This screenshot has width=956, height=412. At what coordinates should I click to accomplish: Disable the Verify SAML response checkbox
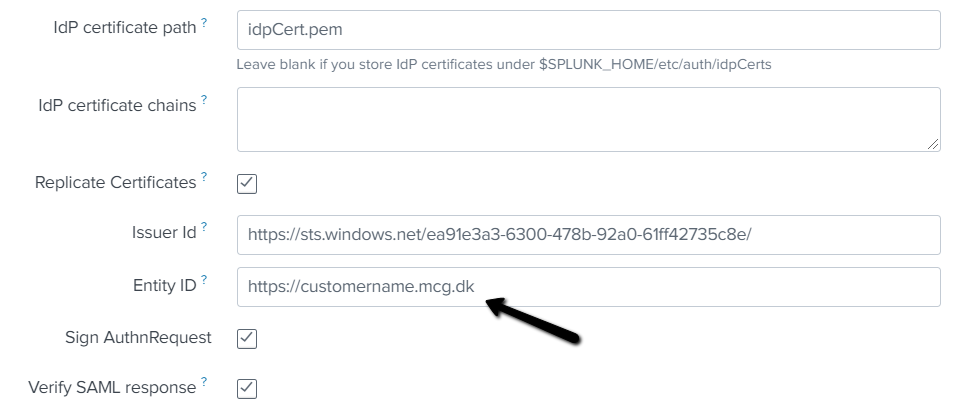pyautogui.click(x=247, y=388)
